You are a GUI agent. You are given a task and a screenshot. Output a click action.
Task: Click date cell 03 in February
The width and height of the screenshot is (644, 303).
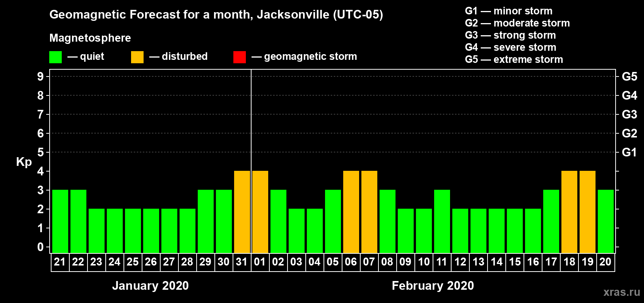click(x=297, y=262)
